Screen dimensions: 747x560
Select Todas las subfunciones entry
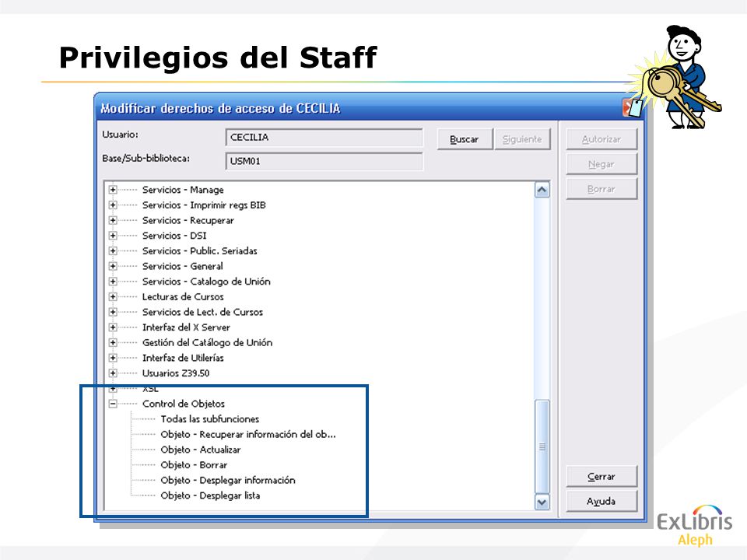point(209,419)
